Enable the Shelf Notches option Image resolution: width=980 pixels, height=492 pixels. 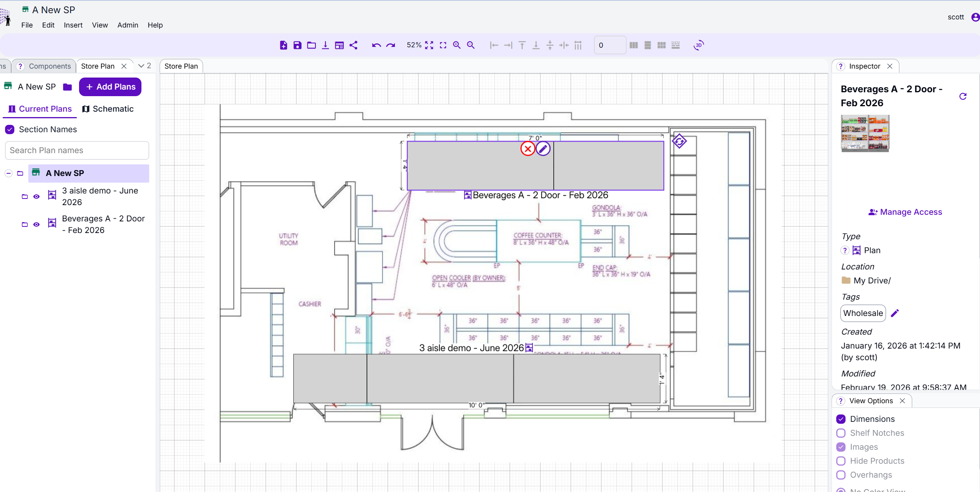[x=841, y=433]
